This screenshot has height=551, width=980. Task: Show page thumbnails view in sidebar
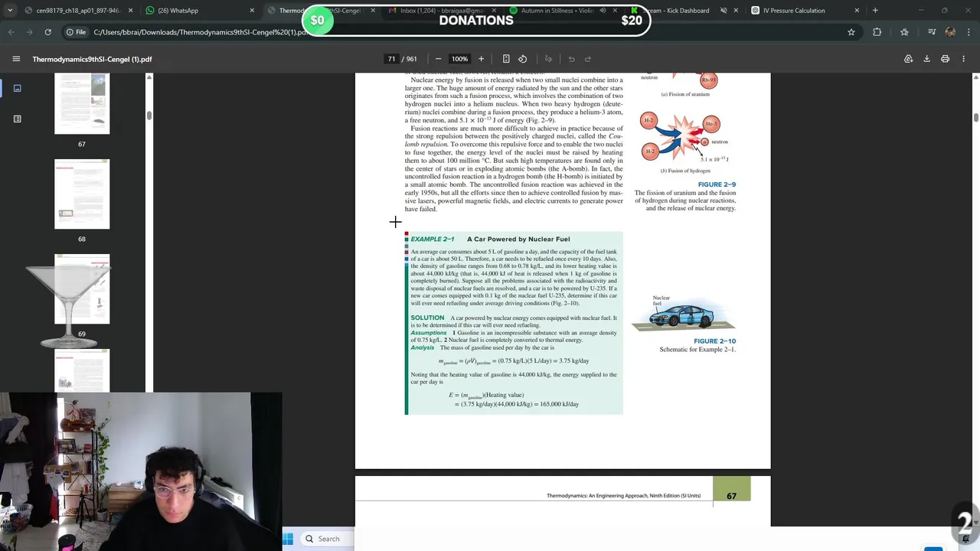point(17,88)
